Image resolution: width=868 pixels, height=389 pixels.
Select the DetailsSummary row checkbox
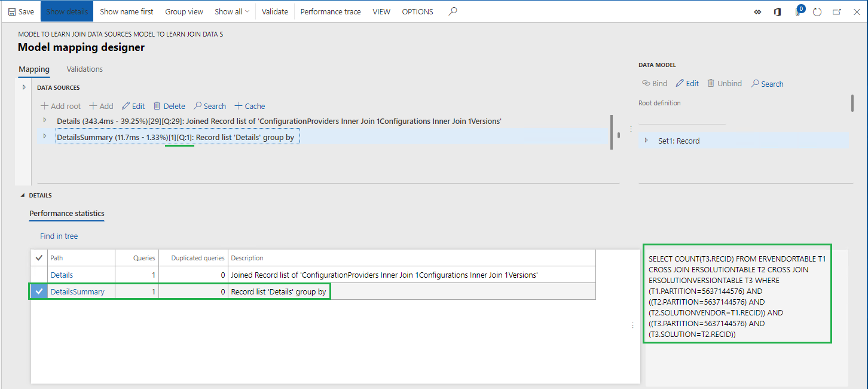[x=39, y=291]
